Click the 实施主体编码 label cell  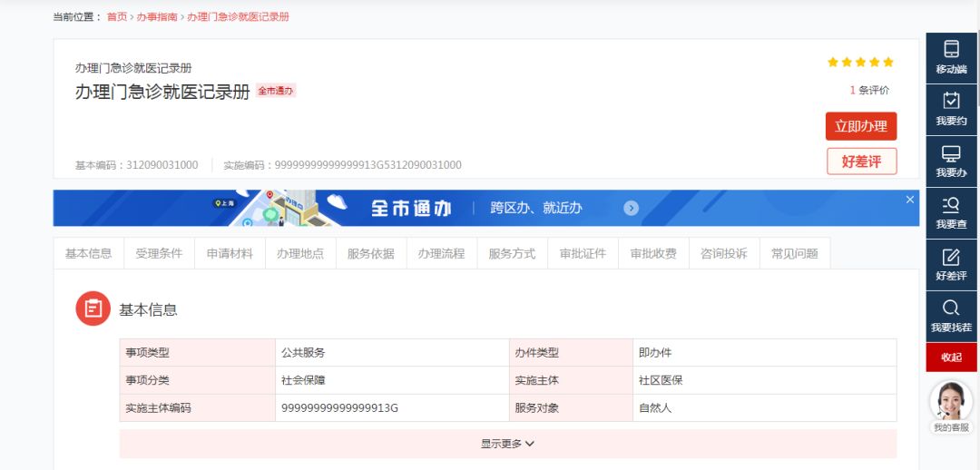[x=198, y=408]
